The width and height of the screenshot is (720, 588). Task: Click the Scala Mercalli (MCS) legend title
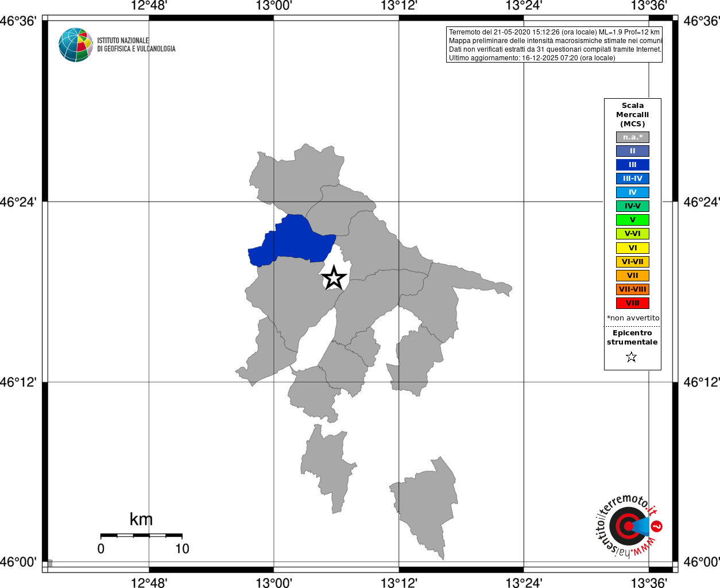coord(632,115)
